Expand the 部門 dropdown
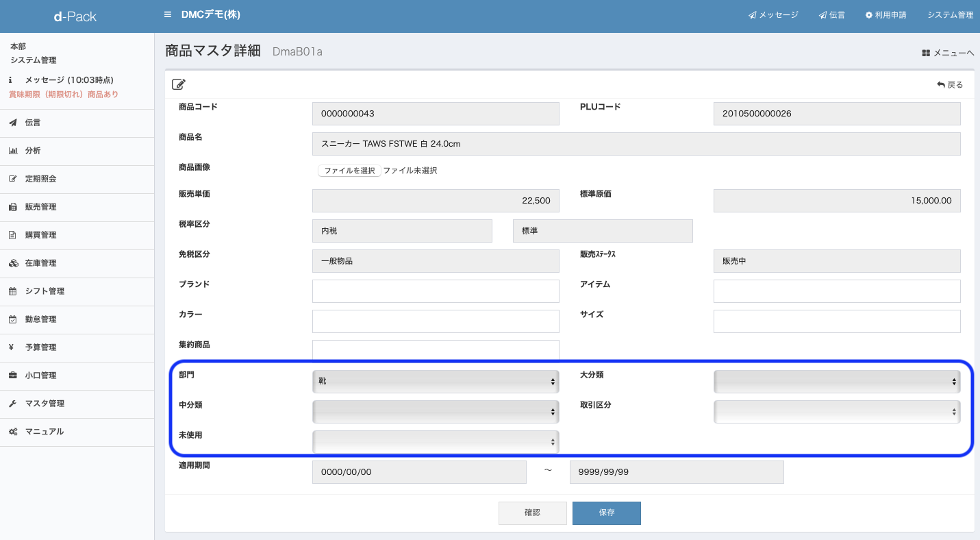980x540 pixels. pyautogui.click(x=436, y=382)
